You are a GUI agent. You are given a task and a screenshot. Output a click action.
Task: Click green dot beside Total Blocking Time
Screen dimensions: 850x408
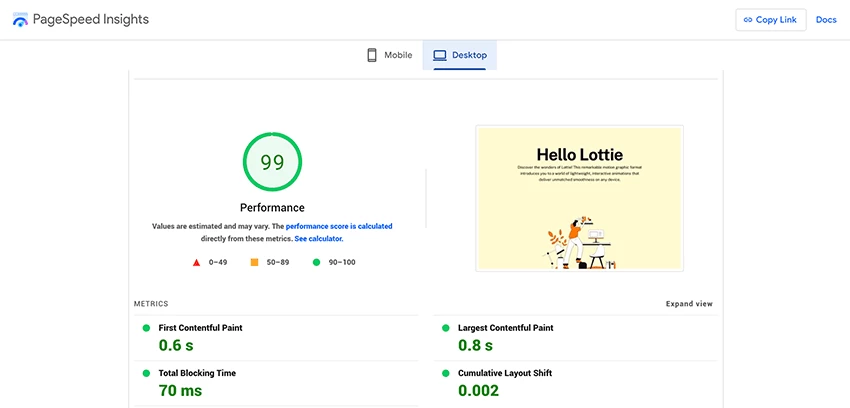tap(146, 373)
